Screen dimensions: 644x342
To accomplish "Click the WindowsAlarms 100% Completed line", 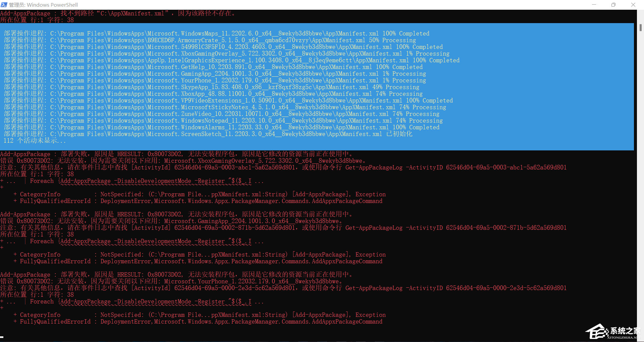I will (x=222, y=127).
